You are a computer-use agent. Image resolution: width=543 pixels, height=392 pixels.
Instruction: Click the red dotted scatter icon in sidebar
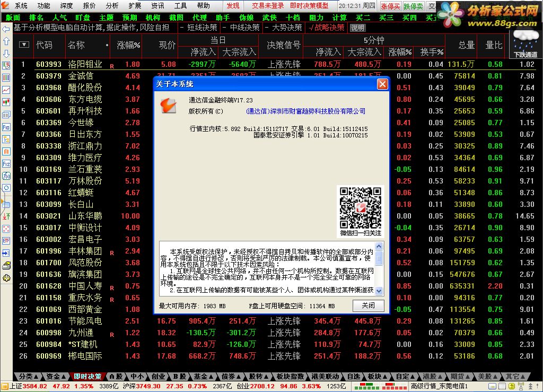pos(6,229)
